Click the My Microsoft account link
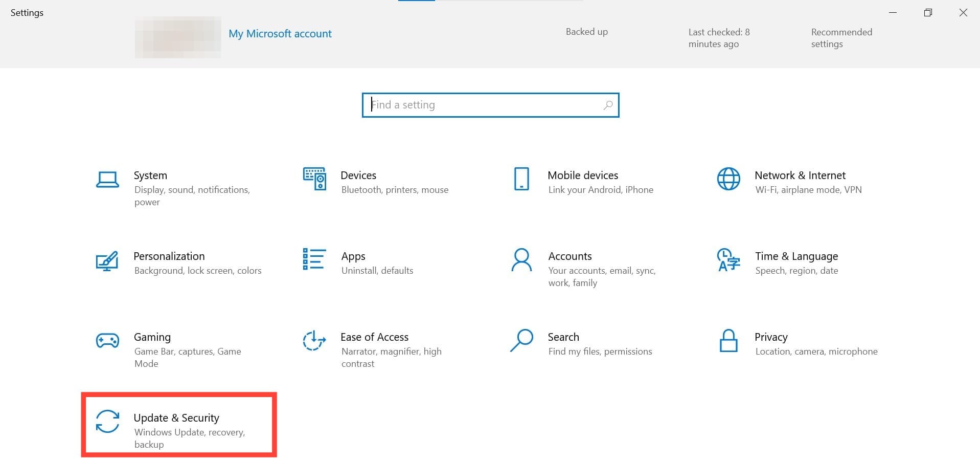980x461 pixels. point(280,34)
